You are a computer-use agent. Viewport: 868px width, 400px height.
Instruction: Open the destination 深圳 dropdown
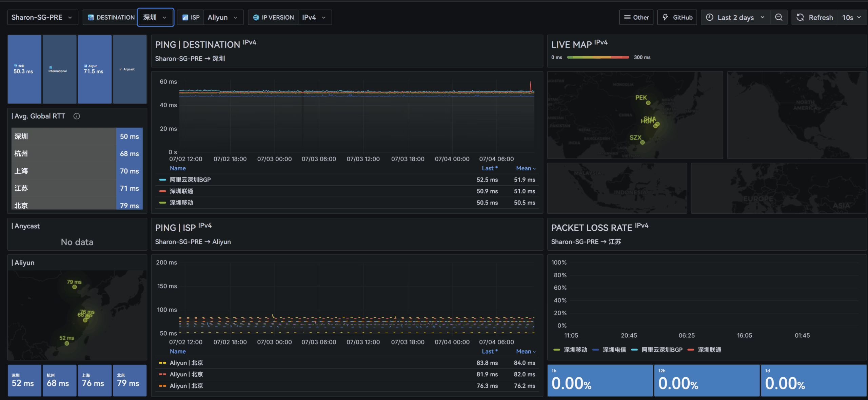[155, 17]
